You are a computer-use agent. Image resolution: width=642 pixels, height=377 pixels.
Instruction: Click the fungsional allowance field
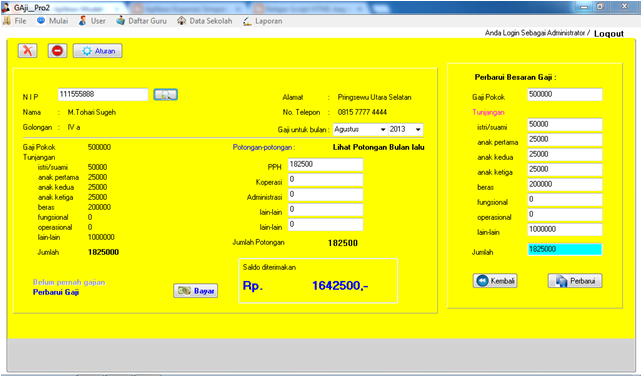565,200
